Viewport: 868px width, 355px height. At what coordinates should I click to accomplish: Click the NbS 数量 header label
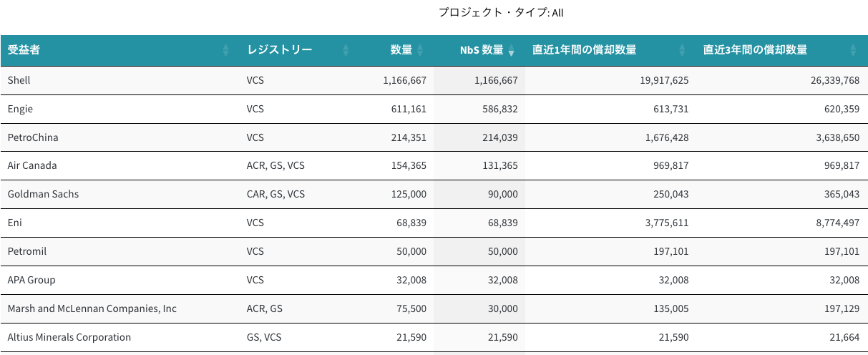coord(481,50)
